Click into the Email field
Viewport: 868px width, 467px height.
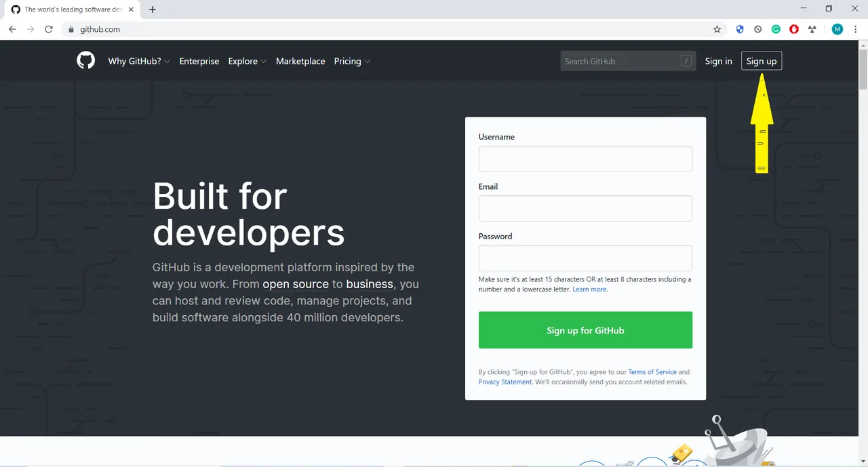[585, 208]
